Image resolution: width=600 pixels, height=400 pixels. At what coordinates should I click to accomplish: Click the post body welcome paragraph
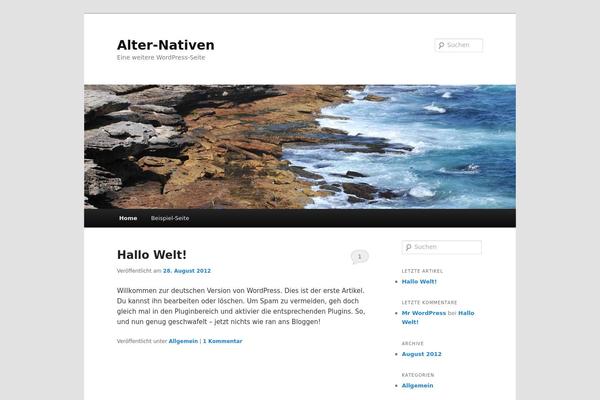pos(241,306)
